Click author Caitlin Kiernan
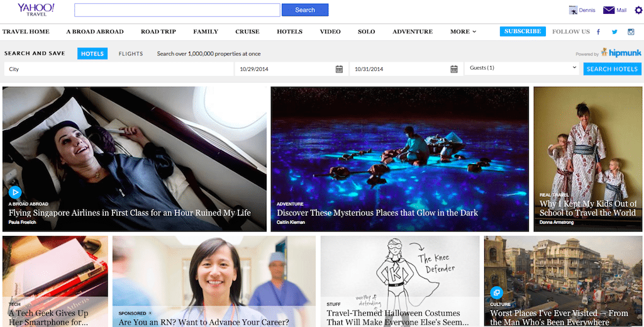Image resolution: width=644 pixels, height=327 pixels. (291, 222)
